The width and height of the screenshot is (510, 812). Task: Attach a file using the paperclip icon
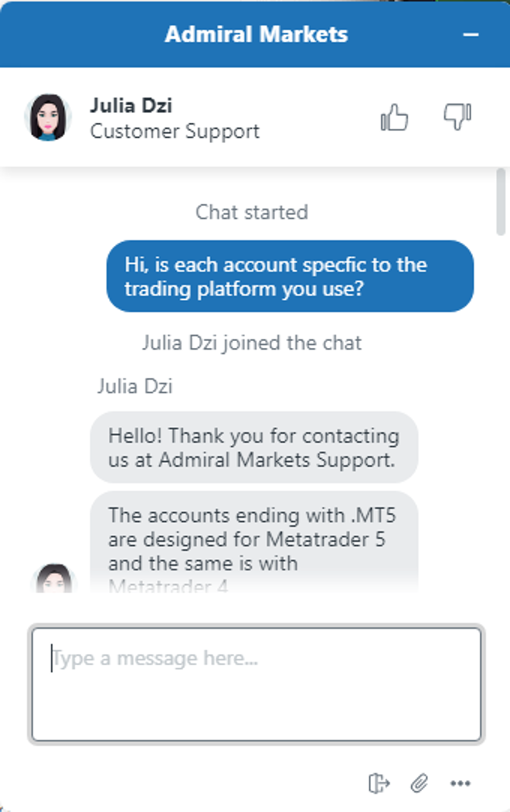pyautogui.click(x=419, y=783)
